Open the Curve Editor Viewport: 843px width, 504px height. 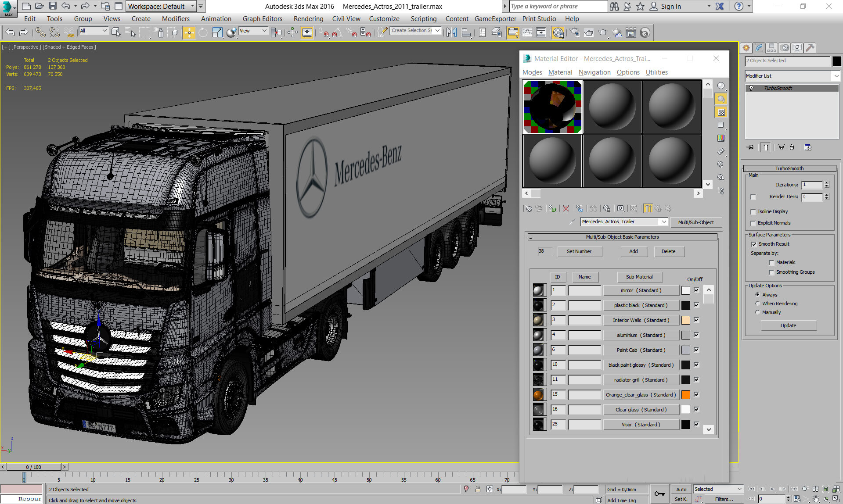point(527,32)
